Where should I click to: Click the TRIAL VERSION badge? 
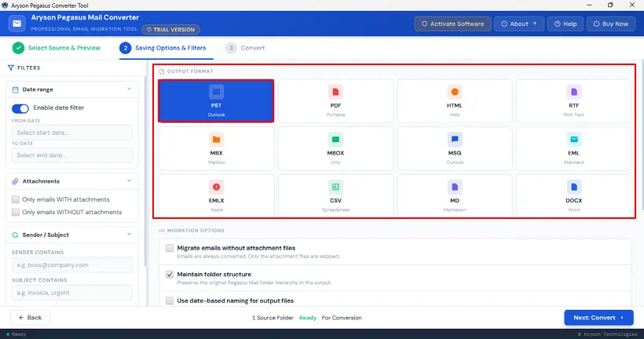pyautogui.click(x=171, y=30)
